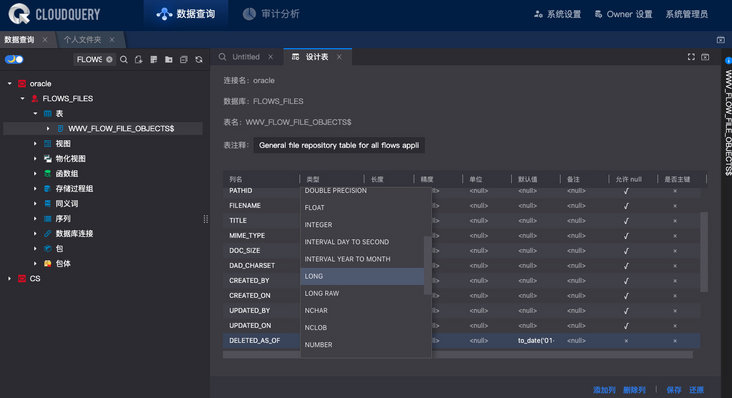Click the type dropdown list scrollbar
This screenshot has width=732, height=398.
427,265
